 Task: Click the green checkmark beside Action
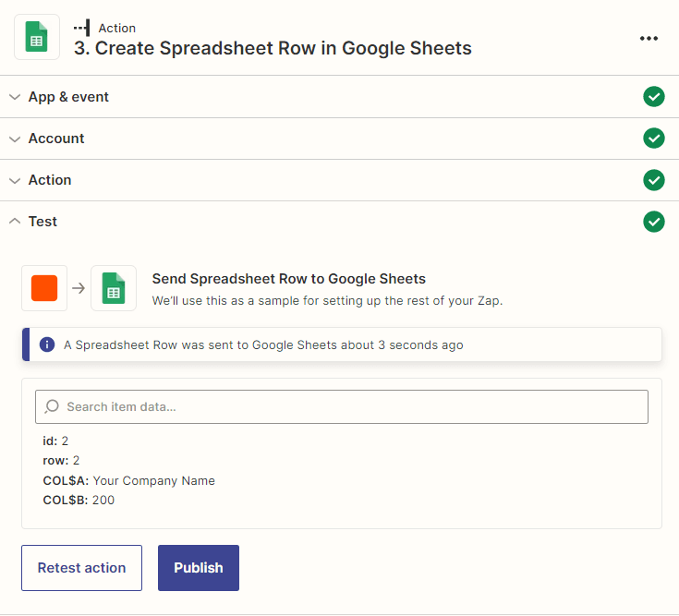coord(654,180)
